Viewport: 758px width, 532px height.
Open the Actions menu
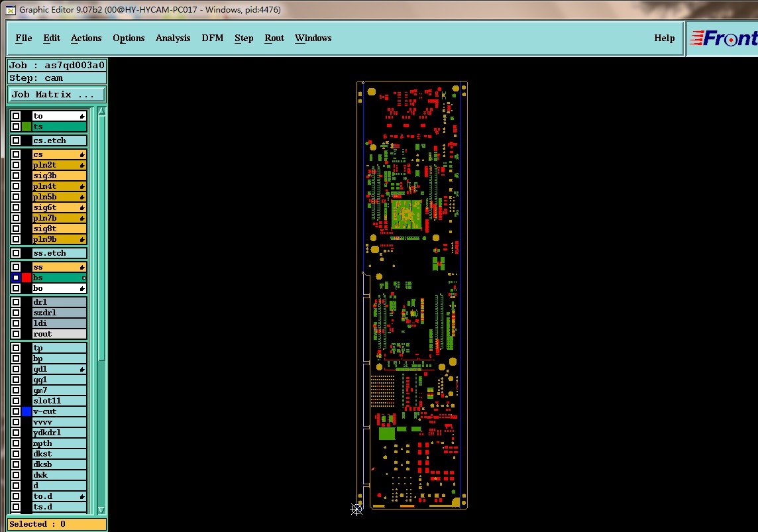pyautogui.click(x=86, y=38)
